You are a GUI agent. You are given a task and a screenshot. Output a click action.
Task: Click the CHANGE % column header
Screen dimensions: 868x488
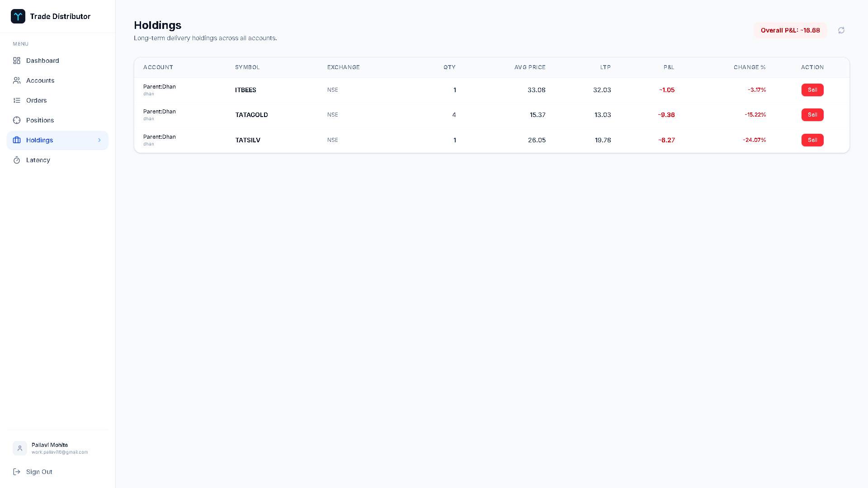(749, 67)
